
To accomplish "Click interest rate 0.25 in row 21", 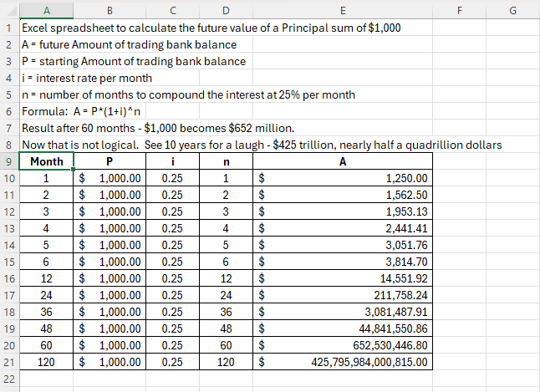I will [172, 362].
